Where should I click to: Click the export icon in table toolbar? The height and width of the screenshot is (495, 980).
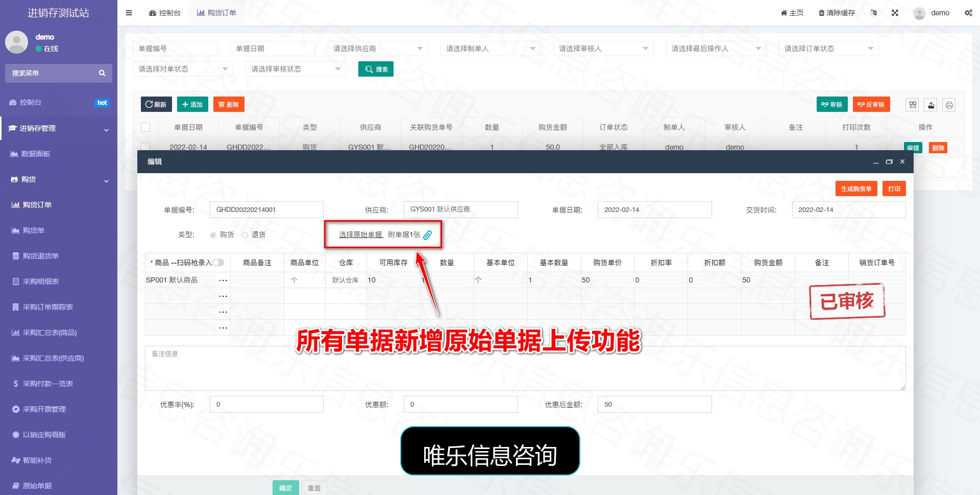(931, 105)
